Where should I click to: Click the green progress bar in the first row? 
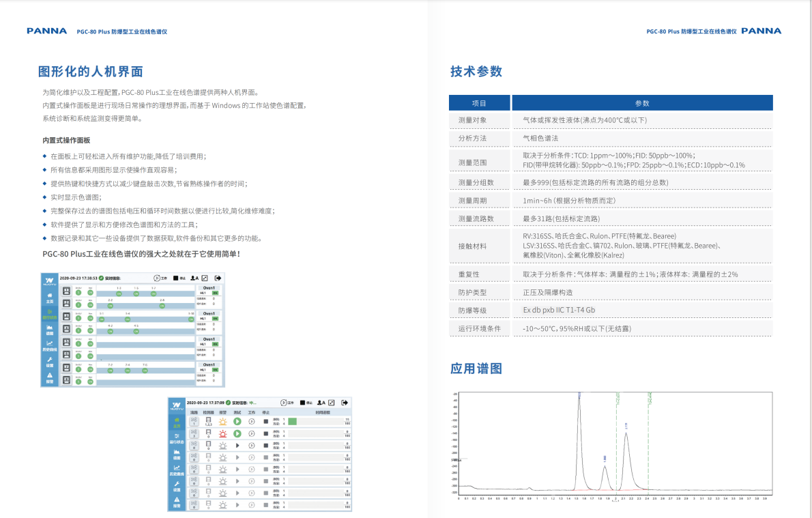(x=292, y=421)
